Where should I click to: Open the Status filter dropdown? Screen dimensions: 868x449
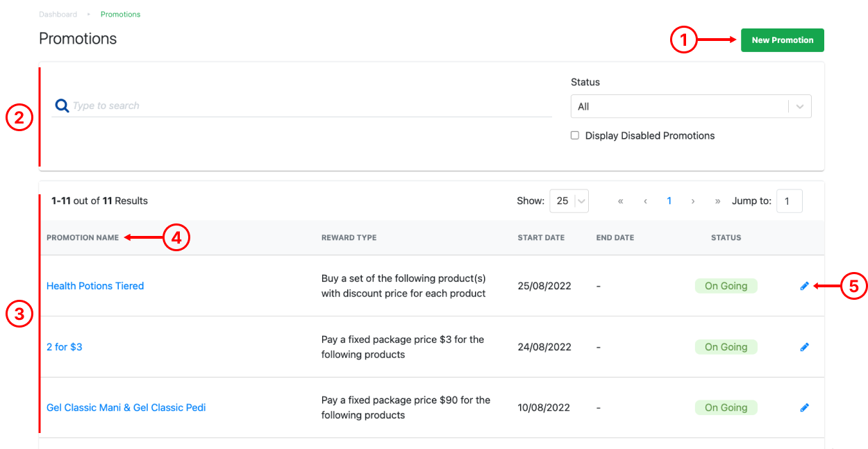pyautogui.click(x=690, y=107)
